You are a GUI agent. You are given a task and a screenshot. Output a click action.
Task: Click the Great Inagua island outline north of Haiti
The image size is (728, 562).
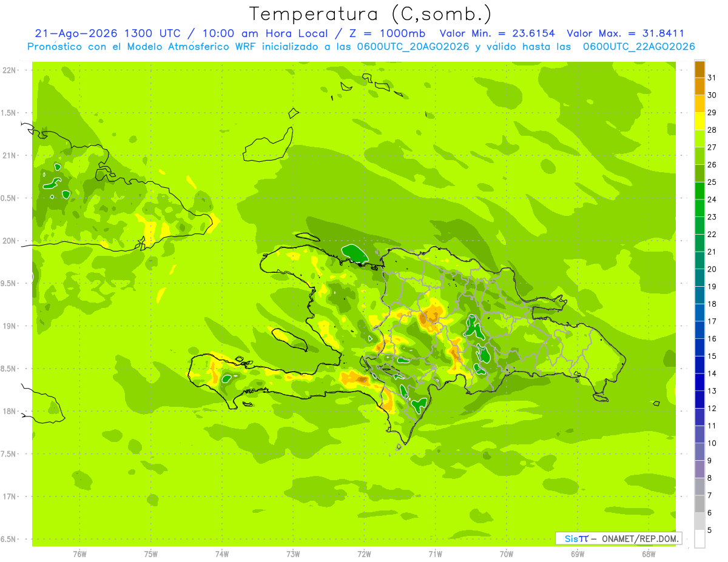click(268, 146)
